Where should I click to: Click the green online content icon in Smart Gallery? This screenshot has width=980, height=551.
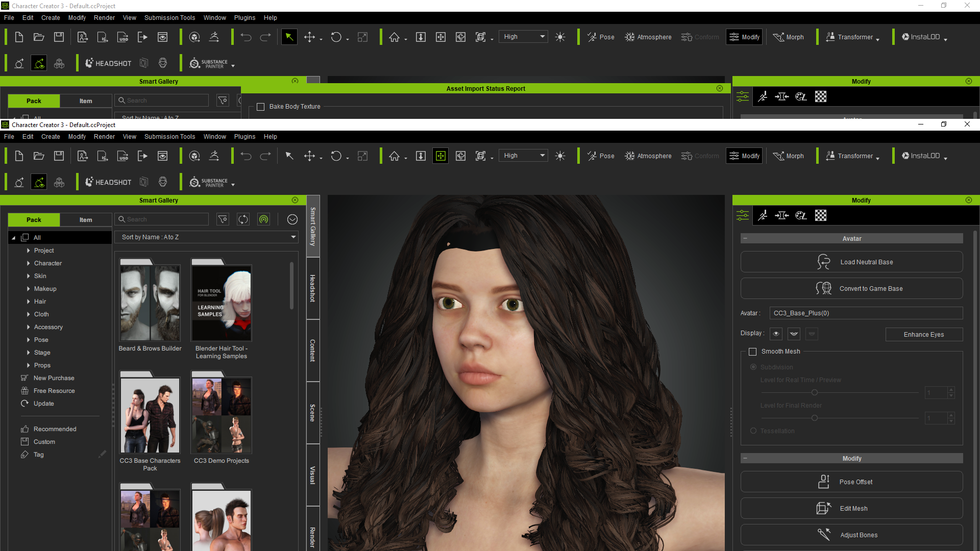tap(263, 219)
